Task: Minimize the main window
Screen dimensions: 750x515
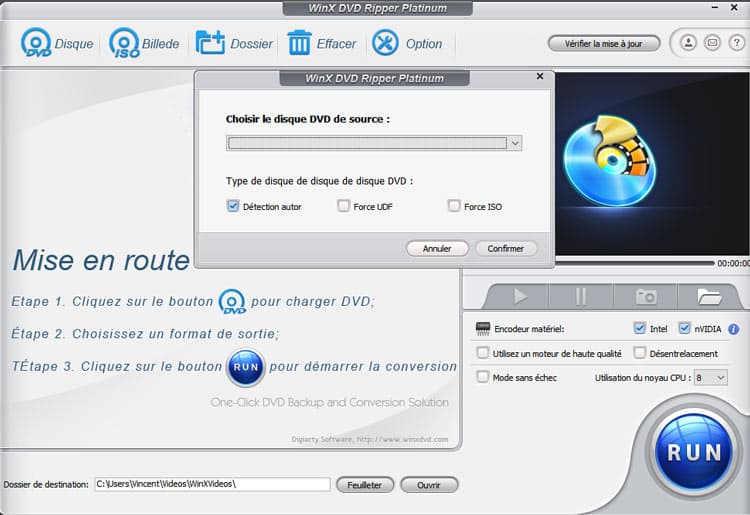Action: [715, 8]
